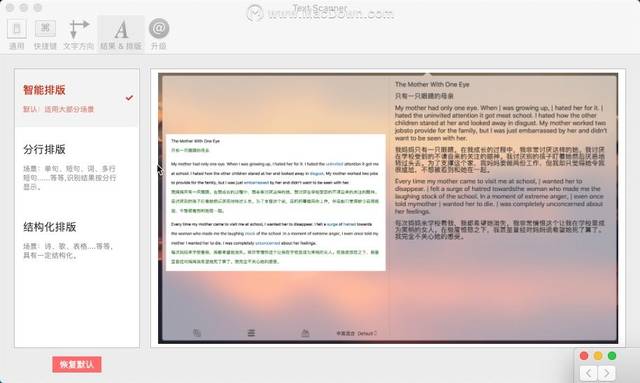Click the red checkmark beside 智能排版
640x383 pixels.
129,98
